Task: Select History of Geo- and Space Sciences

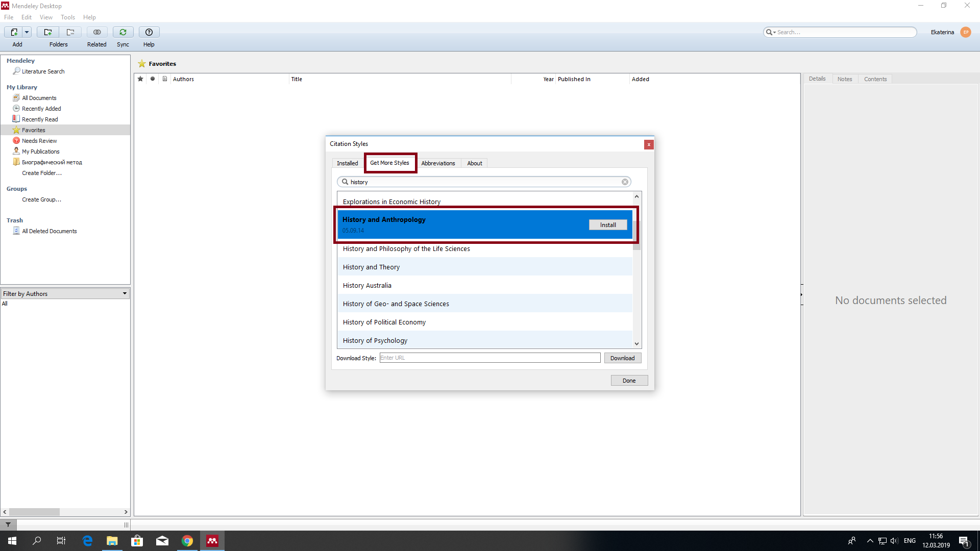Action: click(x=484, y=304)
